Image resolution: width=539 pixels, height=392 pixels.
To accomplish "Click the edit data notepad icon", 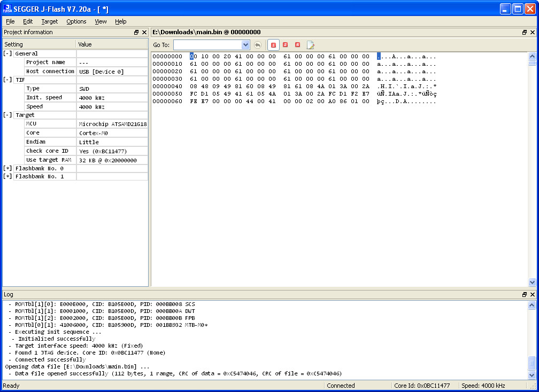I will click(x=310, y=45).
